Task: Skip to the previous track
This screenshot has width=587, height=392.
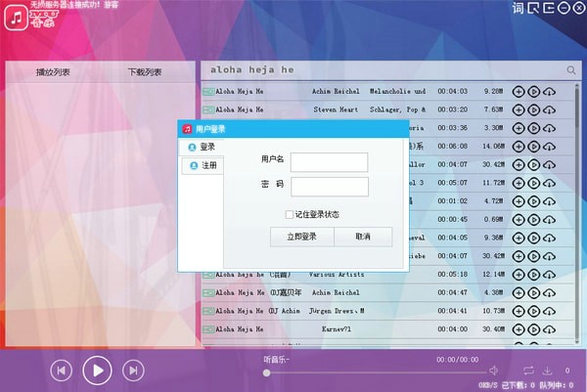Action: pos(61,370)
